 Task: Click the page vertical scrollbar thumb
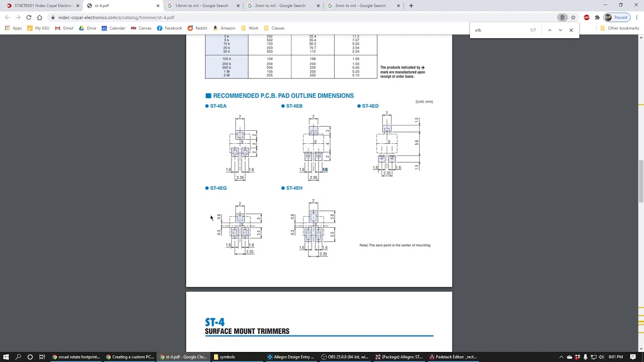(641, 181)
